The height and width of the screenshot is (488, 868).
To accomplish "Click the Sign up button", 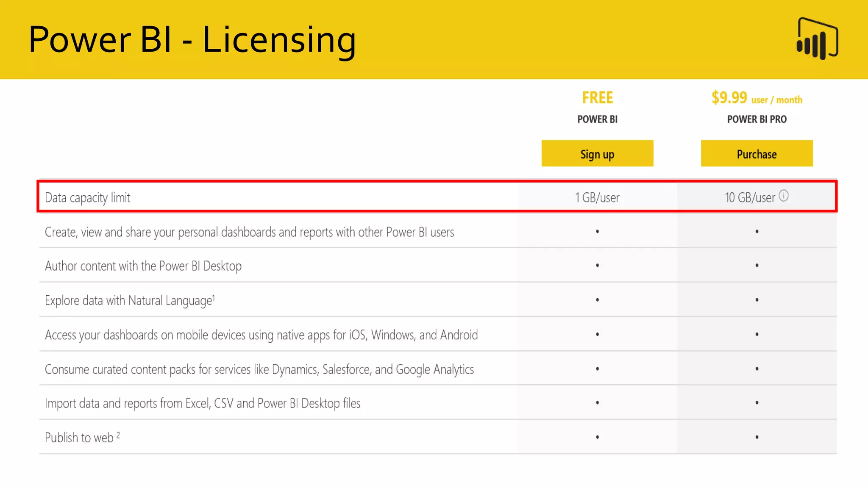I will pyautogui.click(x=597, y=153).
